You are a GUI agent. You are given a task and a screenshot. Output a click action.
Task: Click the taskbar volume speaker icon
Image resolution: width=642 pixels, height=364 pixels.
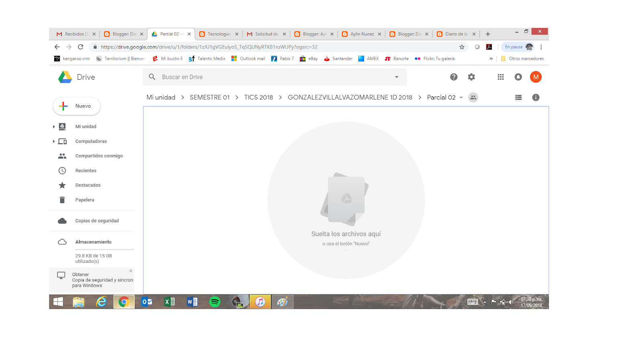(511, 302)
